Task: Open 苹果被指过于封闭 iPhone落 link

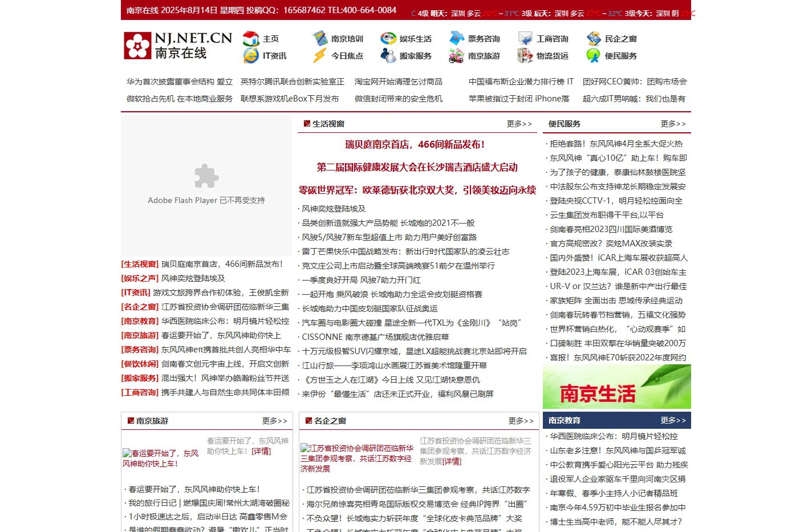Action: click(x=519, y=99)
